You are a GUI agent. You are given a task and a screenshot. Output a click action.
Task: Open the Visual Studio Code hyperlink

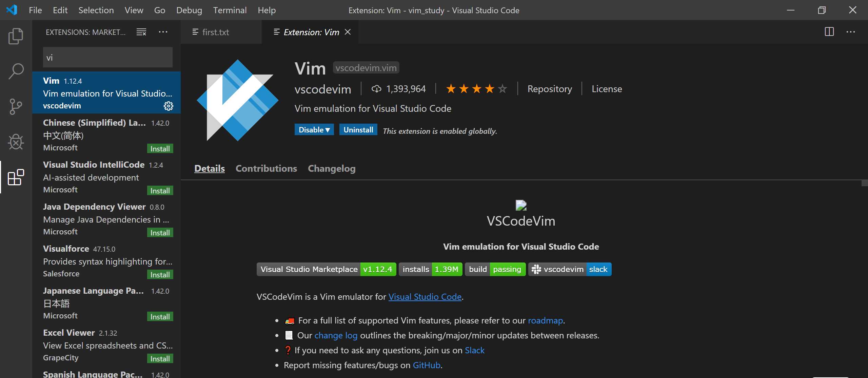(x=425, y=297)
